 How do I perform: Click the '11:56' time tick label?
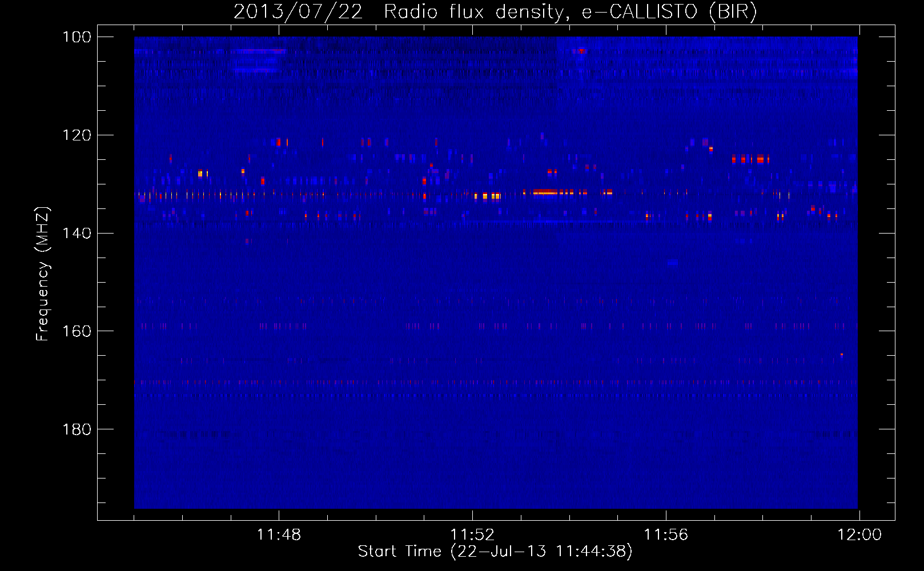click(x=666, y=535)
